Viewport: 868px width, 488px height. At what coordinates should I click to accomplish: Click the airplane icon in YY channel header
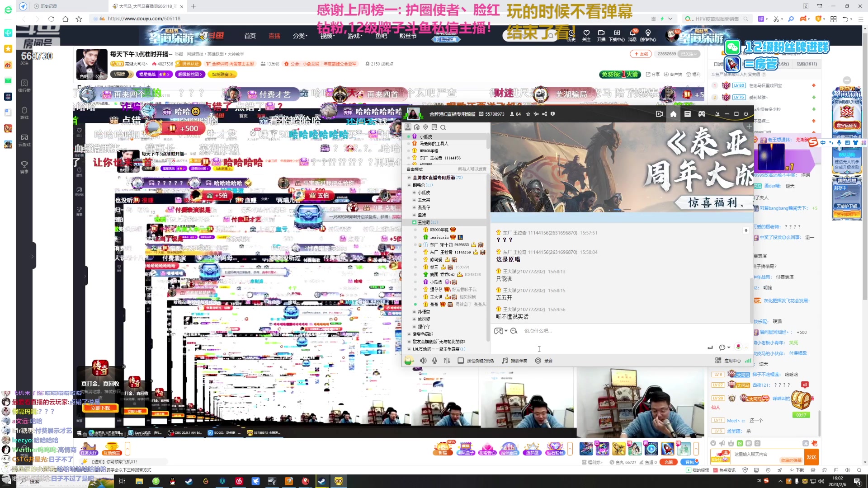tap(536, 114)
